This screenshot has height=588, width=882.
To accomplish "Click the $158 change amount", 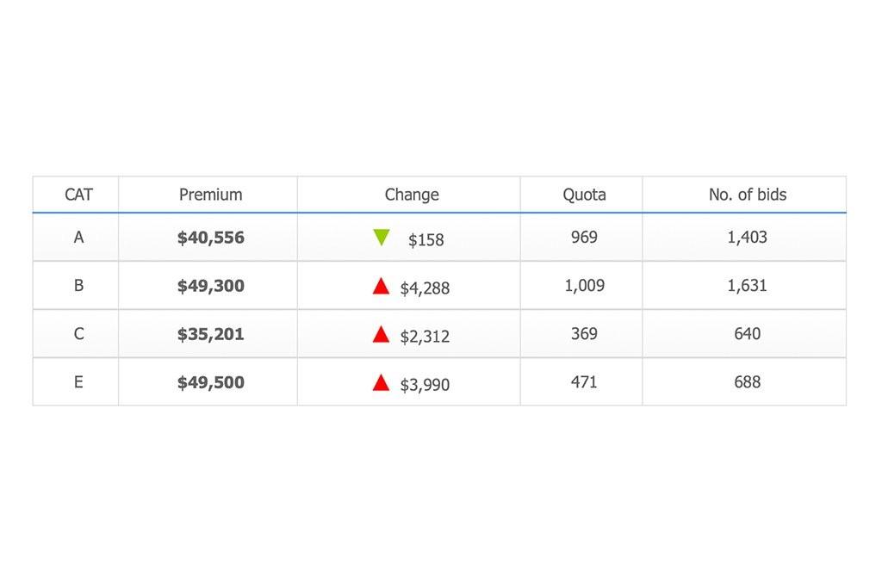I will [425, 240].
